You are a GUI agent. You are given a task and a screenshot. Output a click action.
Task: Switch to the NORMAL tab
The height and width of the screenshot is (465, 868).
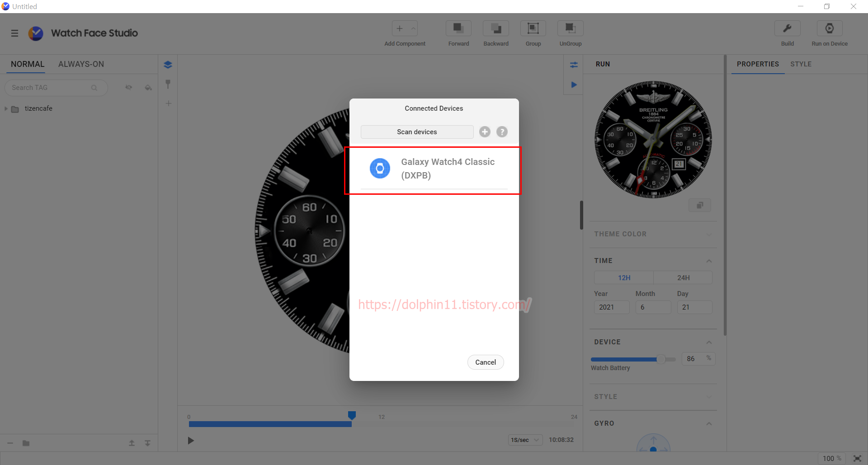tap(28, 64)
